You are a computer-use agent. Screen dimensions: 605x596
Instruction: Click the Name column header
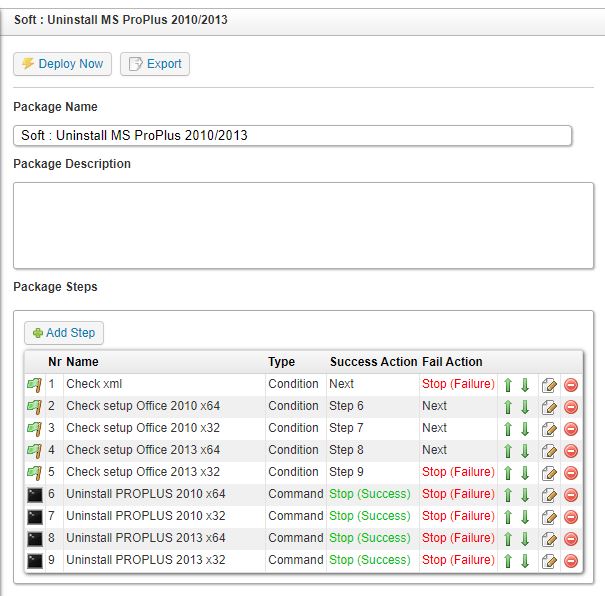(82, 362)
